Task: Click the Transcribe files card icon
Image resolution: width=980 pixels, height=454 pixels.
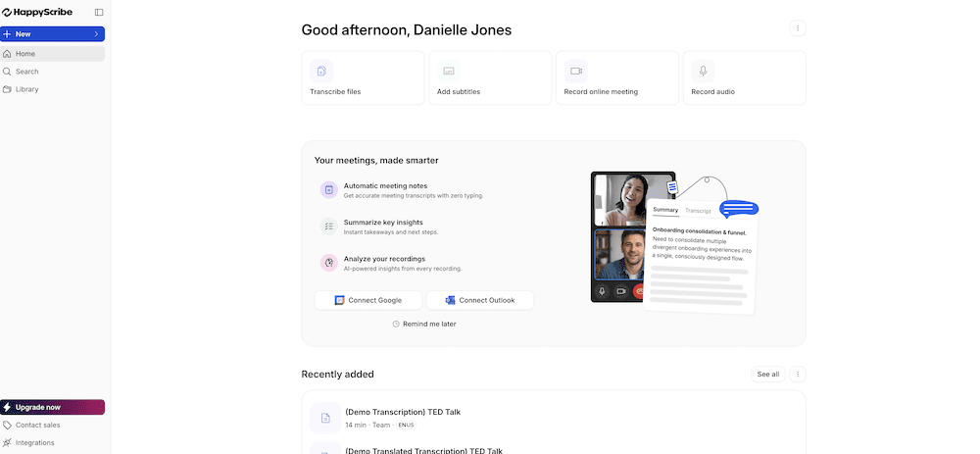Action: click(x=321, y=71)
